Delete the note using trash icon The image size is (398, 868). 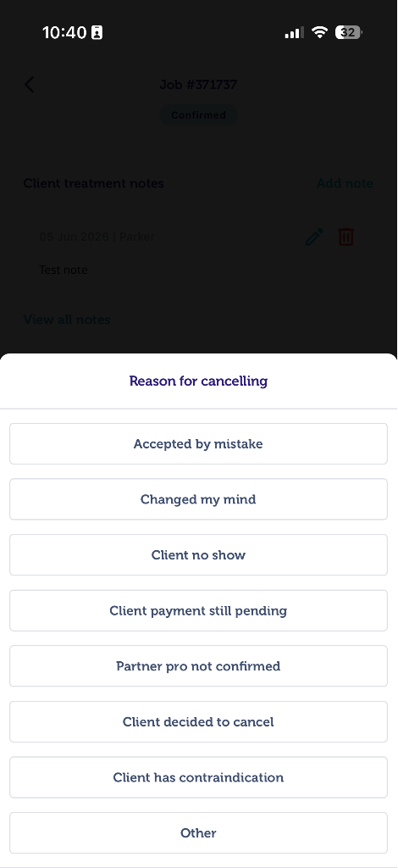[x=346, y=237]
